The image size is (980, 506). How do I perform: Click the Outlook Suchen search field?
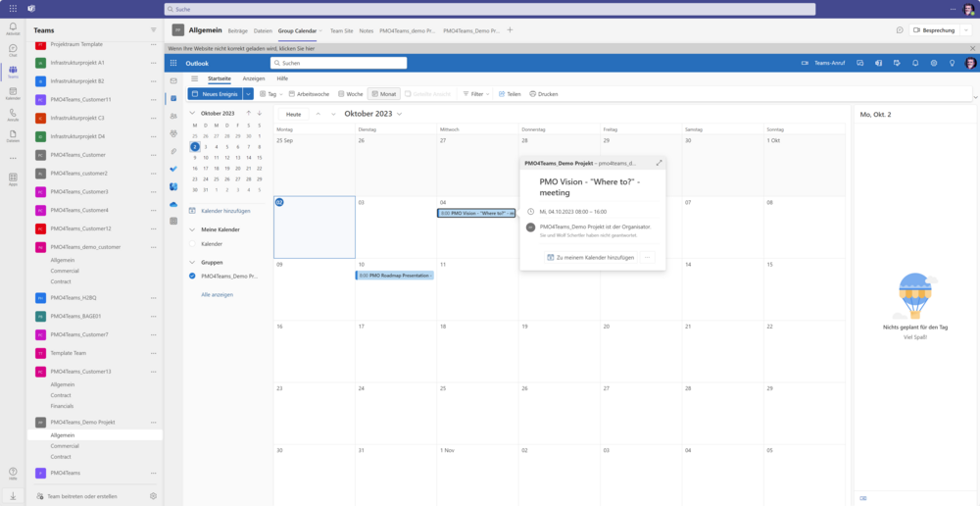pyautogui.click(x=338, y=63)
